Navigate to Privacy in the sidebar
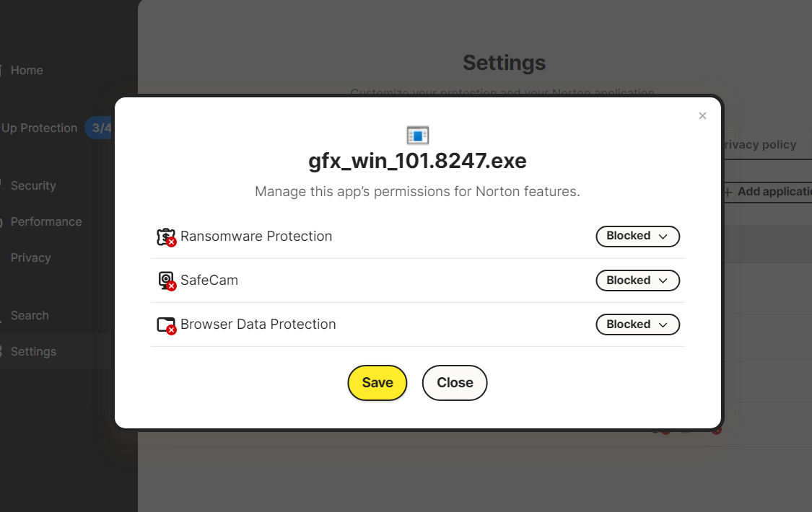812x512 pixels. 31,258
